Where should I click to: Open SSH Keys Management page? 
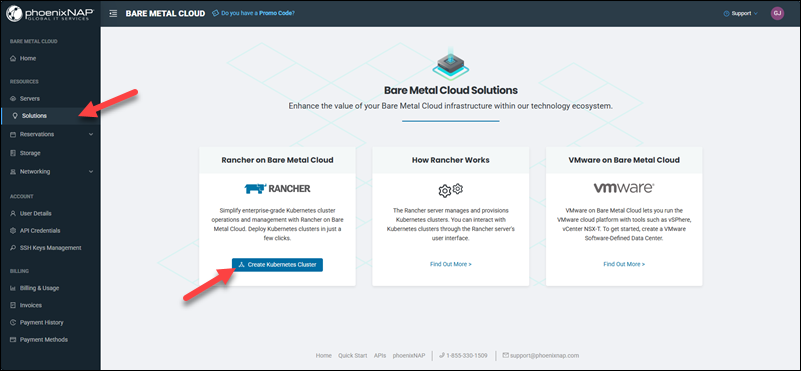pos(50,248)
